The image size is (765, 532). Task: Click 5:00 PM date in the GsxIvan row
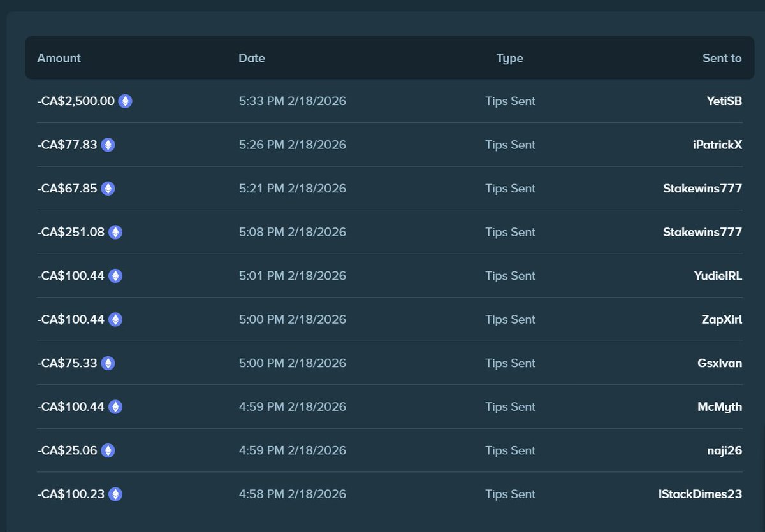(x=293, y=363)
